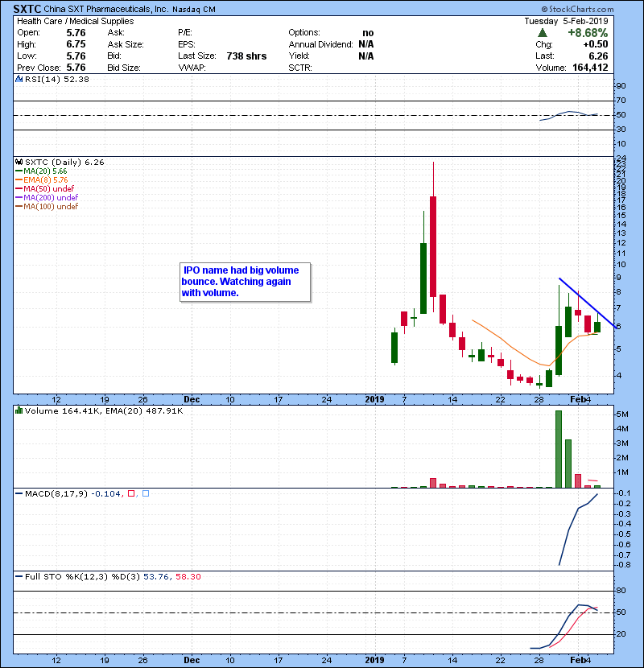Screen dimensions: 644x668
Task: Click the SXTC (Daily) 6.26 label
Action: [64, 163]
